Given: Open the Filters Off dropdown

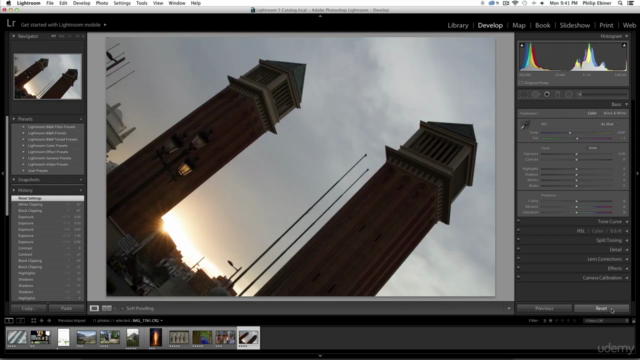Looking at the screenshot, I should (x=606, y=321).
